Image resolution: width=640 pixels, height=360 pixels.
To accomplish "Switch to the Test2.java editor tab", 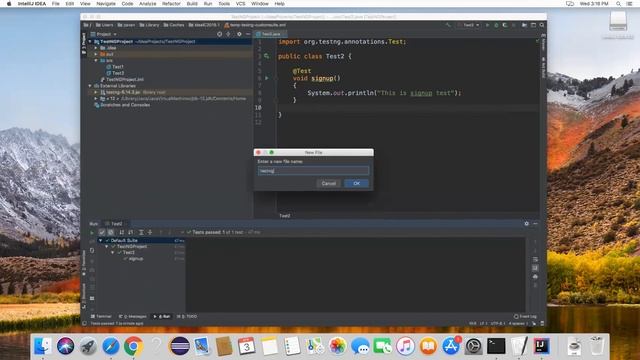I will pyautogui.click(x=270, y=34).
